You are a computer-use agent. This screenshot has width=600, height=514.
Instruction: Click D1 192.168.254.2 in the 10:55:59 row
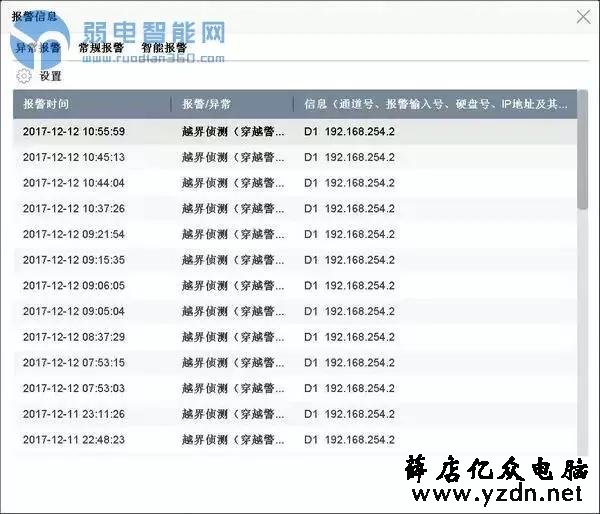(x=349, y=131)
